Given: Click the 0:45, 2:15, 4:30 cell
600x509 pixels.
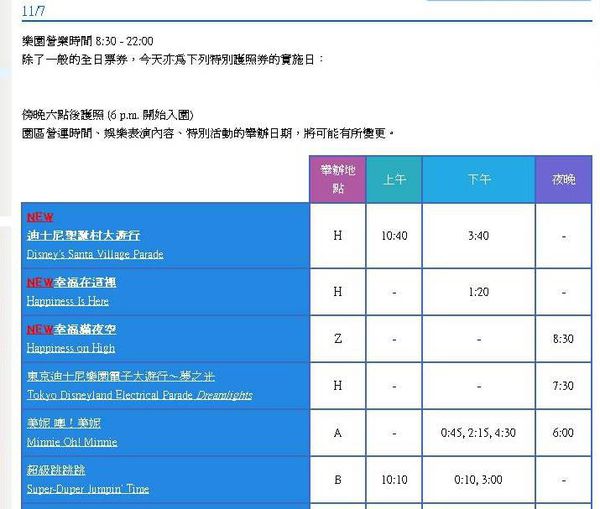Looking at the screenshot, I should click(x=479, y=433).
